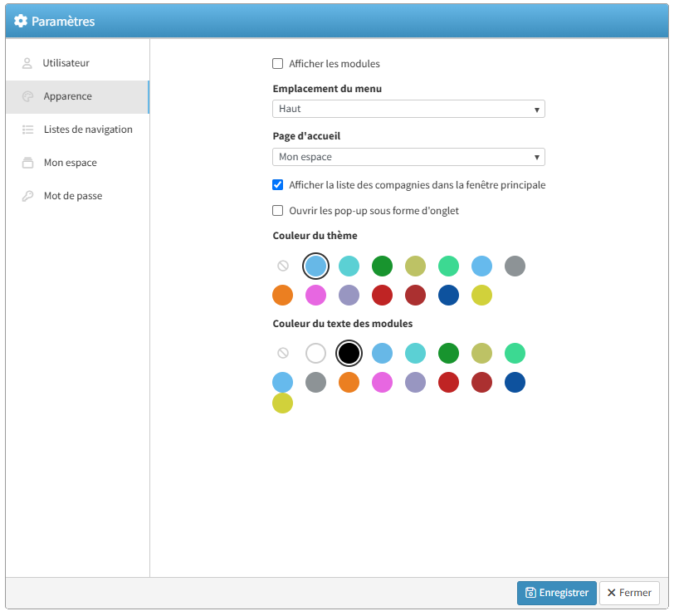Choose pink module text color
The width and height of the screenshot is (674, 616).
382,383
